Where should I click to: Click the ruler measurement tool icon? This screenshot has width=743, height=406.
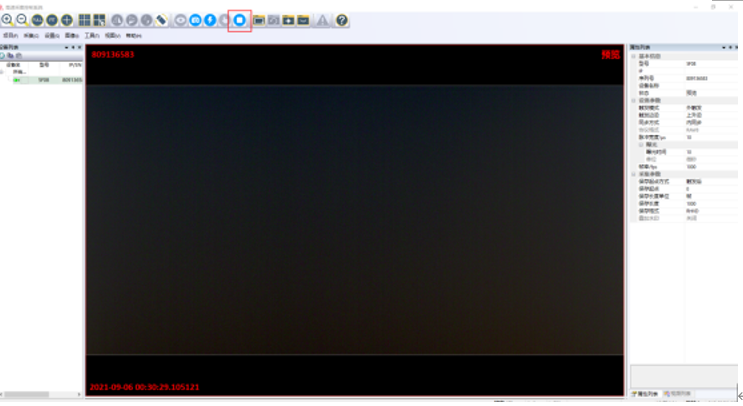(x=162, y=20)
